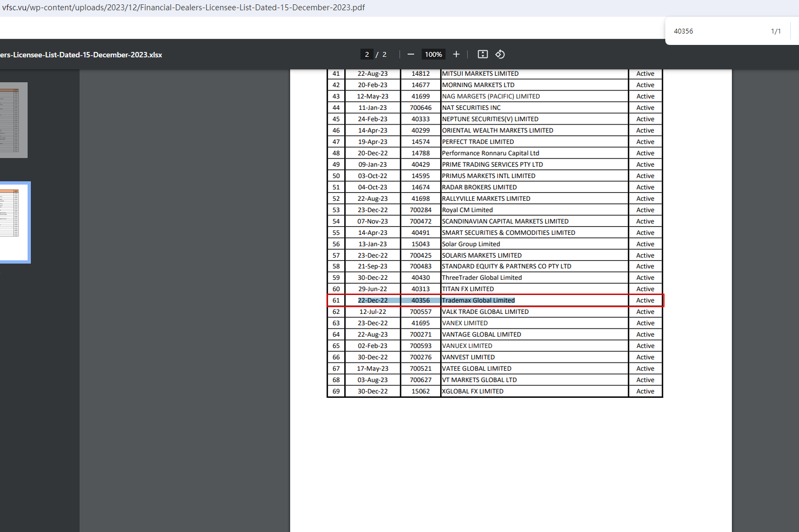The width and height of the screenshot is (799, 532).
Task: Zoom out the PDF with minus button
Action: pyautogui.click(x=411, y=54)
